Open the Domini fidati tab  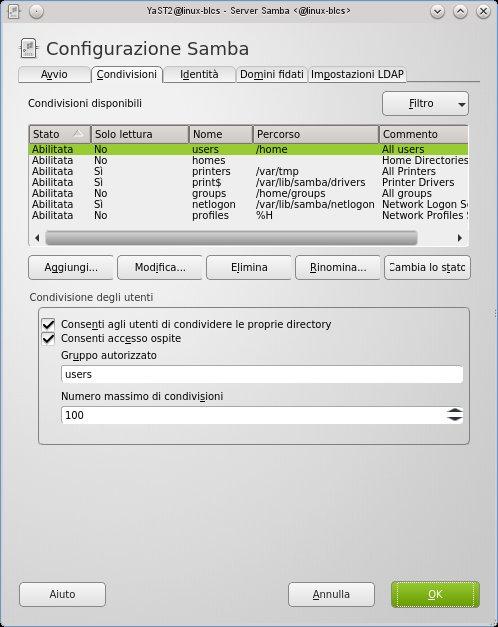pyautogui.click(x=272, y=74)
